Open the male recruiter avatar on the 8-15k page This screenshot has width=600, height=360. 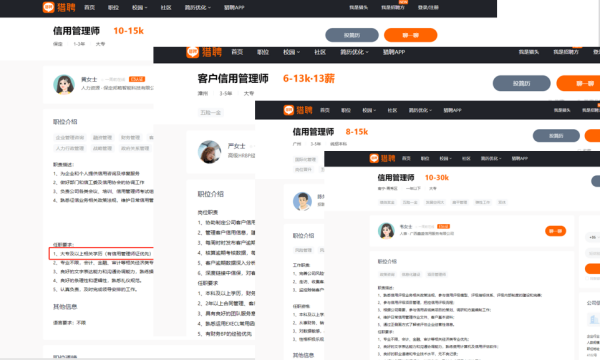(302, 202)
